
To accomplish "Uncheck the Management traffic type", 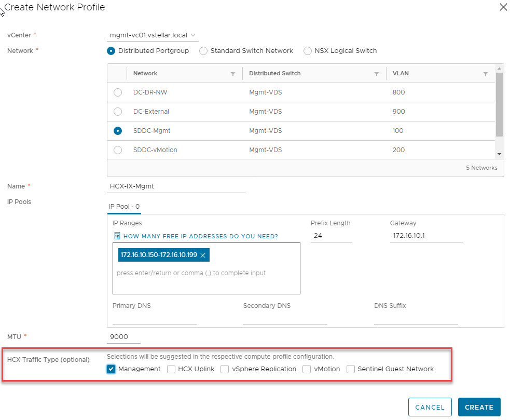I will tap(111, 369).
